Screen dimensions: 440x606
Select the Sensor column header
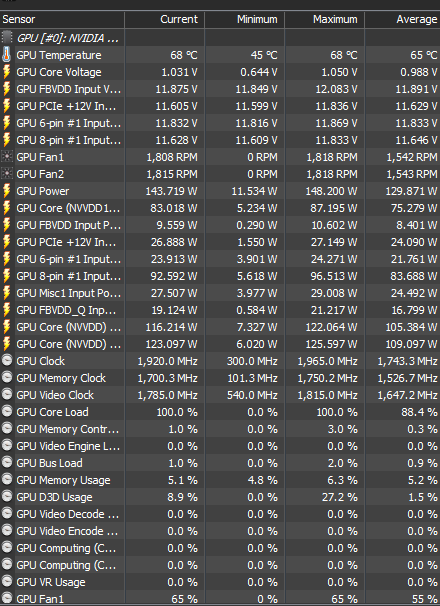point(62,19)
